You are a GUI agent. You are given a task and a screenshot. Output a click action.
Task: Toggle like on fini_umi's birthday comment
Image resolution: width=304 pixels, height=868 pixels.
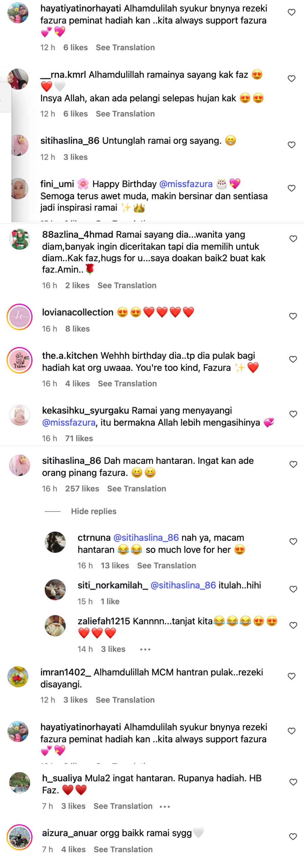(291, 188)
